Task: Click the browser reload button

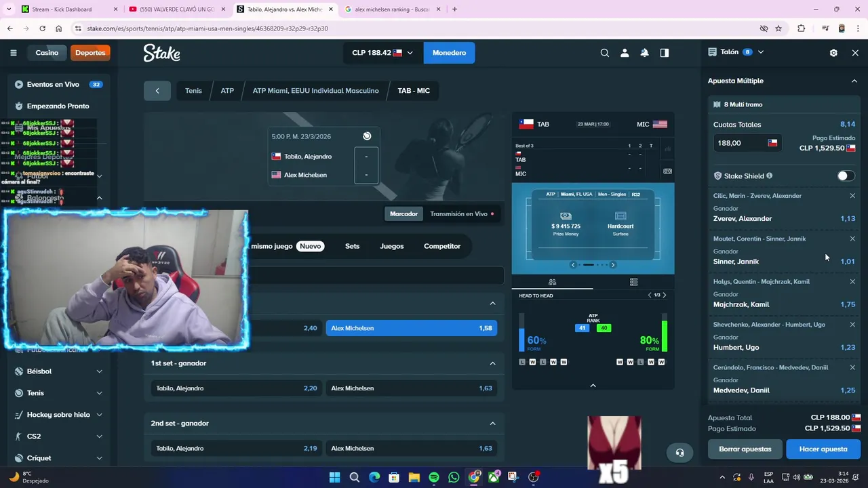Action: coord(42,28)
